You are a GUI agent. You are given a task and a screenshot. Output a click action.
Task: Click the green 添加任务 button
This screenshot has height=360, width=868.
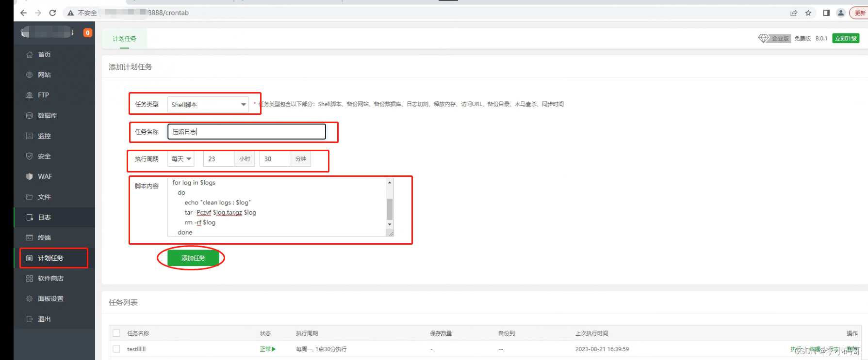coord(193,258)
